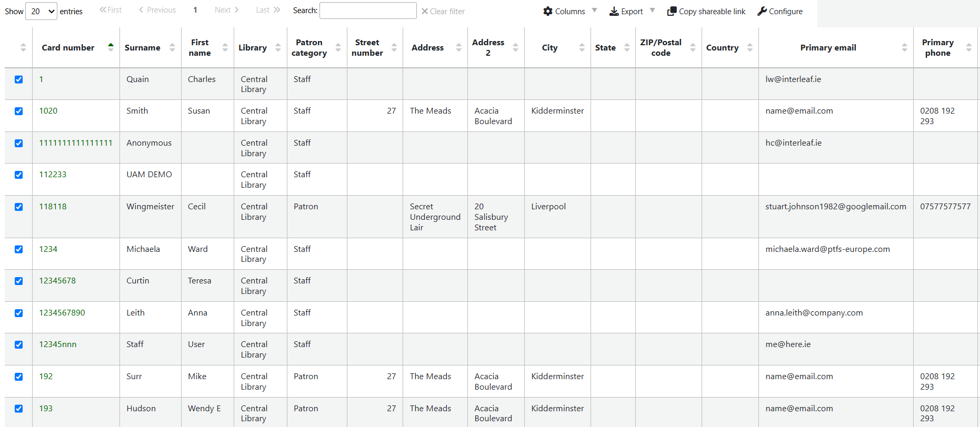Jump to the Last page
The height and width of the screenshot is (427, 980).
click(x=268, y=10)
